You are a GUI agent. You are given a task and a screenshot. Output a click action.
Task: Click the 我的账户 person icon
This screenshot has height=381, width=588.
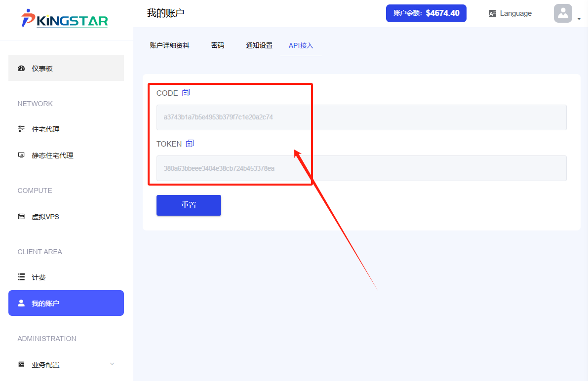point(21,303)
